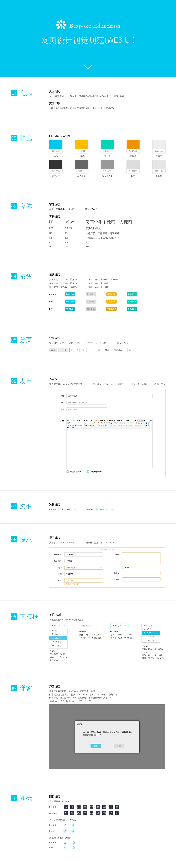176x868 pixels.
Task: Pick the #00d6b5 green color swatch
Action: [x=107, y=147]
